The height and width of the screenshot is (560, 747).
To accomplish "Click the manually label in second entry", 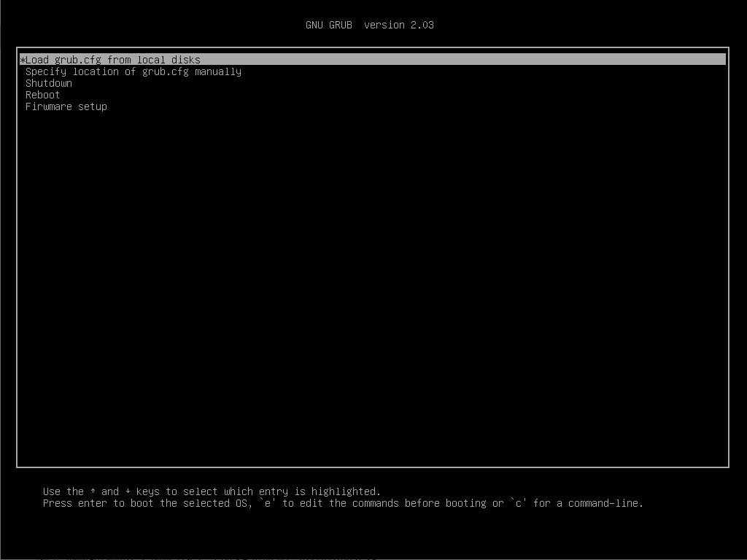I will (x=222, y=71).
